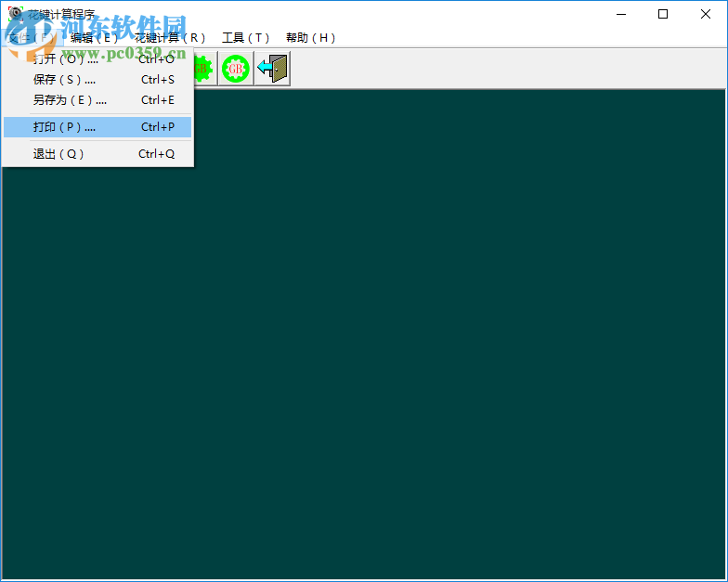728x582 pixels.
Task: Open the 花键计算 (R) menu
Action: tap(170, 38)
